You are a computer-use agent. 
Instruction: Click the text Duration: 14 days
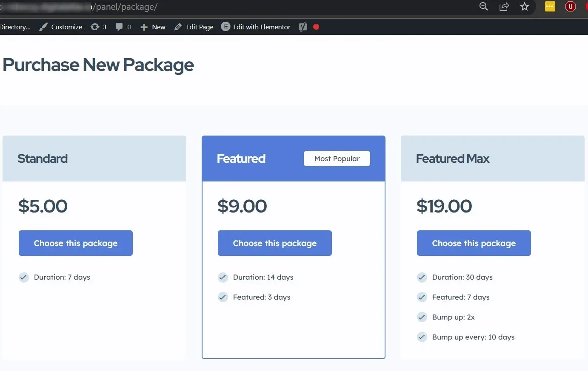pyautogui.click(x=263, y=277)
